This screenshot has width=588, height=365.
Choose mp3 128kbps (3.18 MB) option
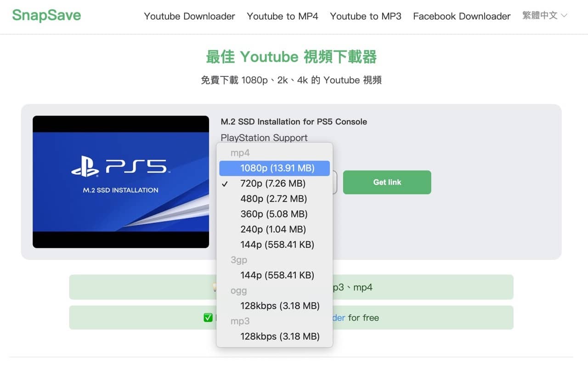(x=274, y=336)
